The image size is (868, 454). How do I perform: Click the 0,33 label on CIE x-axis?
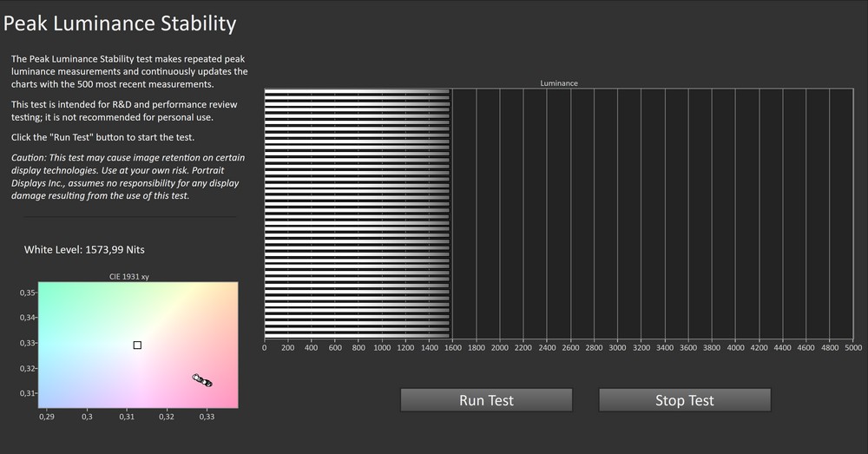(x=207, y=417)
